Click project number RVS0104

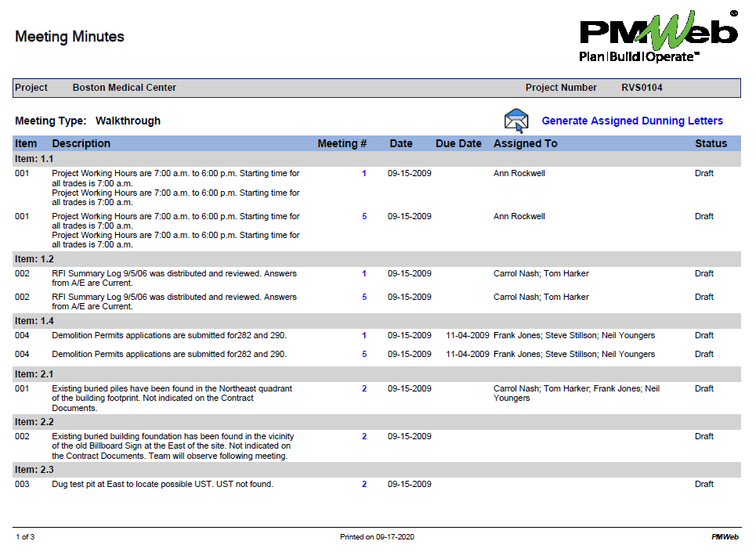pos(642,88)
